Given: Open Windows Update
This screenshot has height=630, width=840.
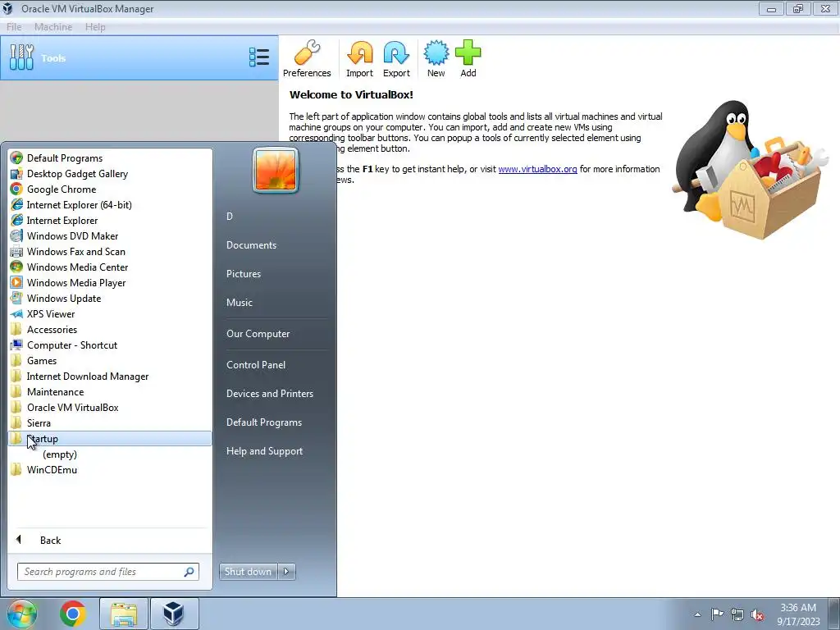Looking at the screenshot, I should 110,299.
